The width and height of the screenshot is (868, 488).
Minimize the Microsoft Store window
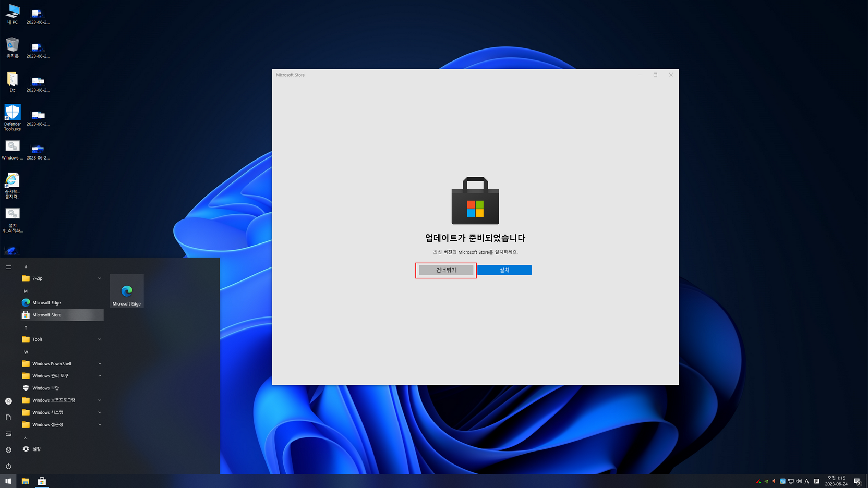(x=640, y=75)
